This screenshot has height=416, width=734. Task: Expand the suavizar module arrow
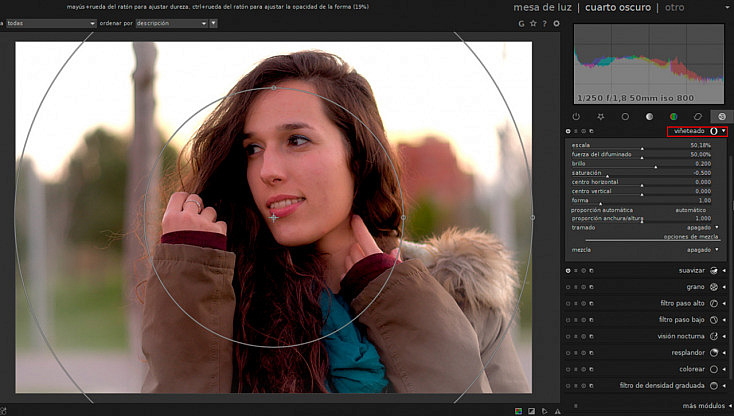pyautogui.click(x=725, y=271)
